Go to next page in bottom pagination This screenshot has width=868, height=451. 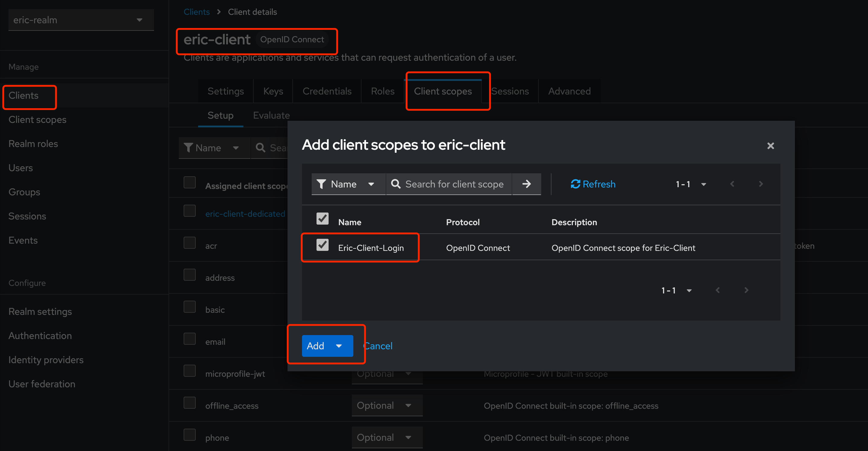(x=746, y=290)
